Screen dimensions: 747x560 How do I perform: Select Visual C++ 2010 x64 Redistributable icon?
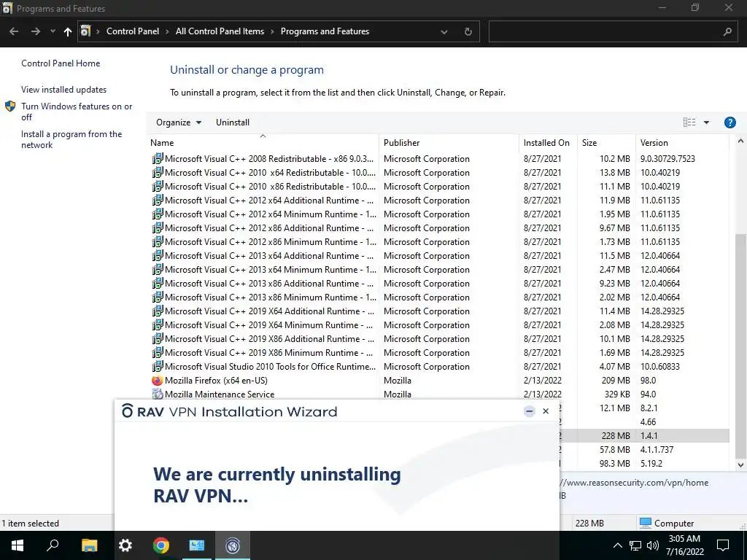pos(158,172)
